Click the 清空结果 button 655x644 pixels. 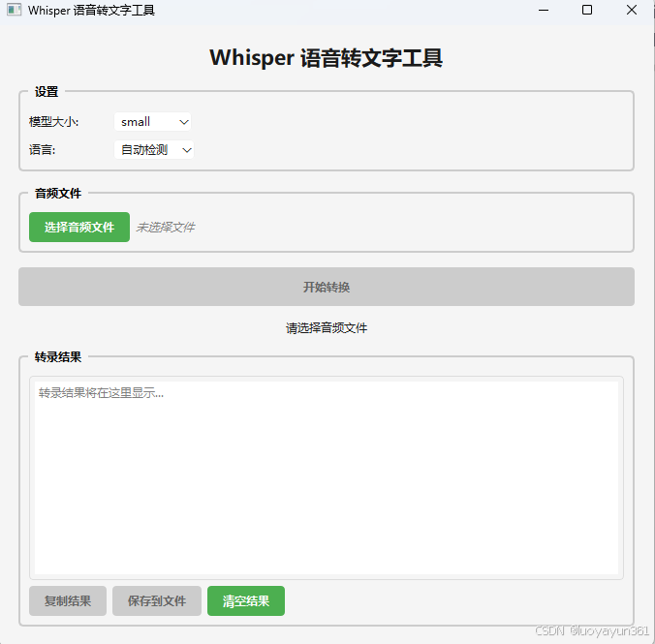pyautogui.click(x=246, y=600)
